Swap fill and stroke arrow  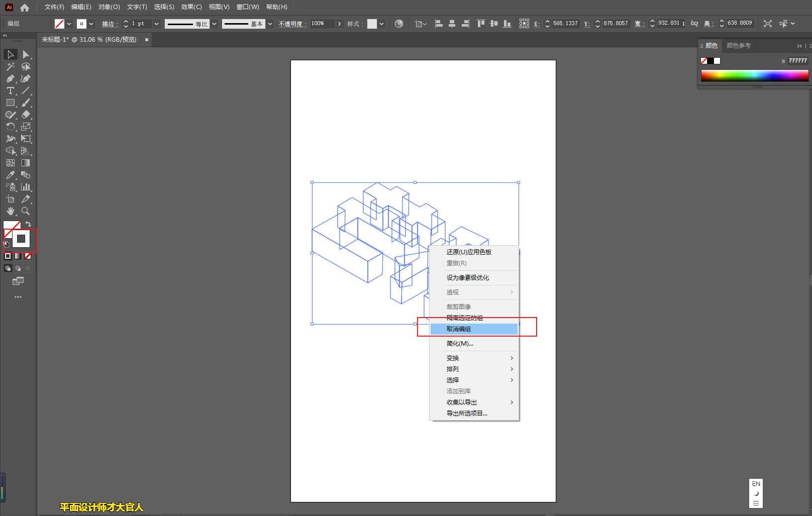[28, 224]
